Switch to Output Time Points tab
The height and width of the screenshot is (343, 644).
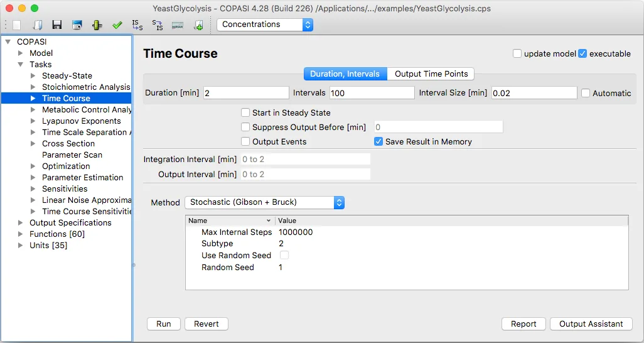[x=431, y=74]
